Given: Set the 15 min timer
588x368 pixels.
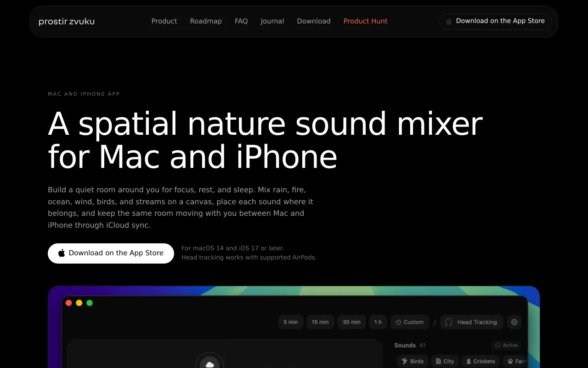Looking at the screenshot, I should coord(320,322).
